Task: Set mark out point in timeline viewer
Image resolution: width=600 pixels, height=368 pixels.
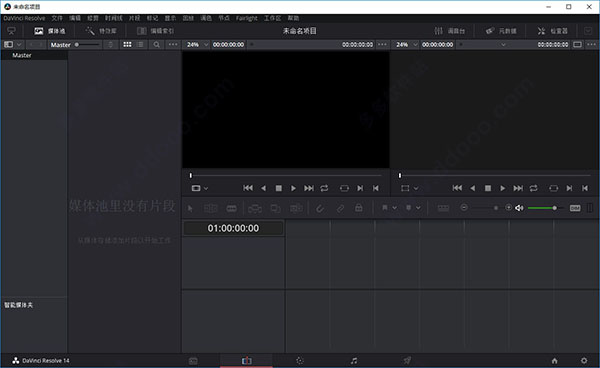Action: coord(585,188)
